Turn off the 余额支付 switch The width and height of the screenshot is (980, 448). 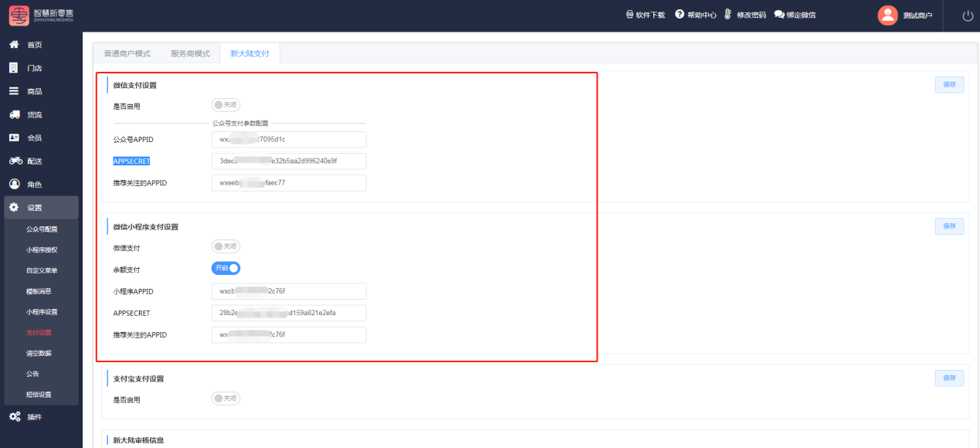226,268
